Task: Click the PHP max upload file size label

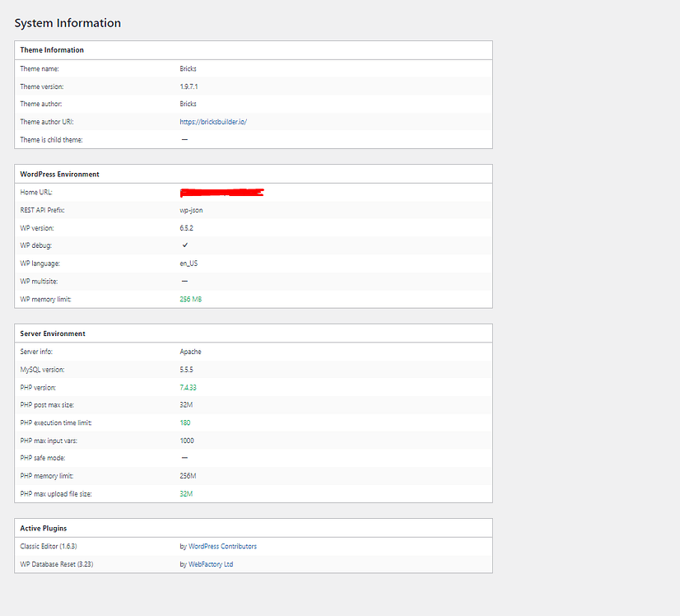Action: [56, 494]
